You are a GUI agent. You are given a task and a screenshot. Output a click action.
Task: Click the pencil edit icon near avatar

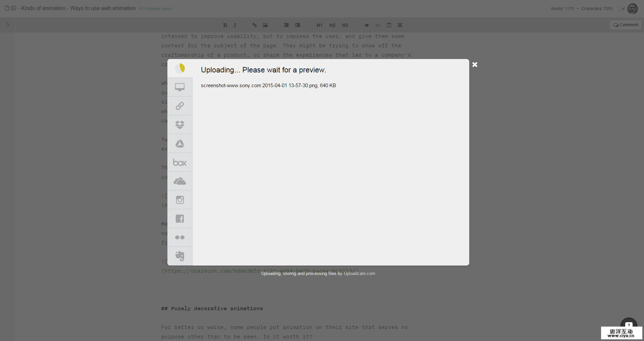tap(623, 9)
